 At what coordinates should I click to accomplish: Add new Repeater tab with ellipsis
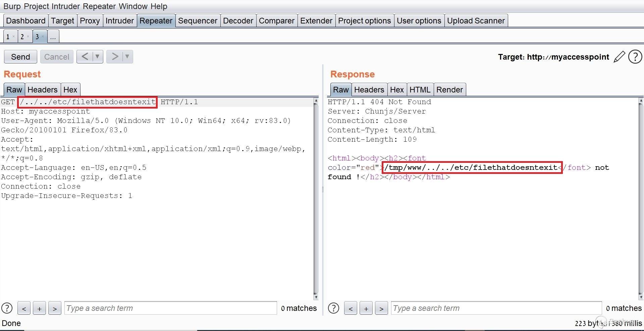coord(53,37)
